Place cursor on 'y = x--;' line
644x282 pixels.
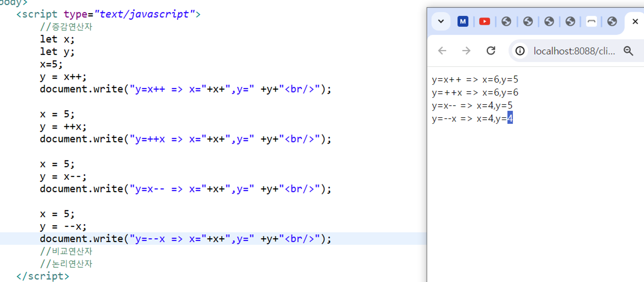[x=63, y=177]
